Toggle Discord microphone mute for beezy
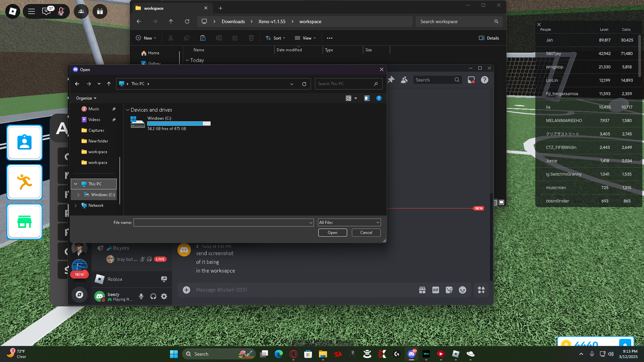This screenshot has height=362, width=644. 141,296
